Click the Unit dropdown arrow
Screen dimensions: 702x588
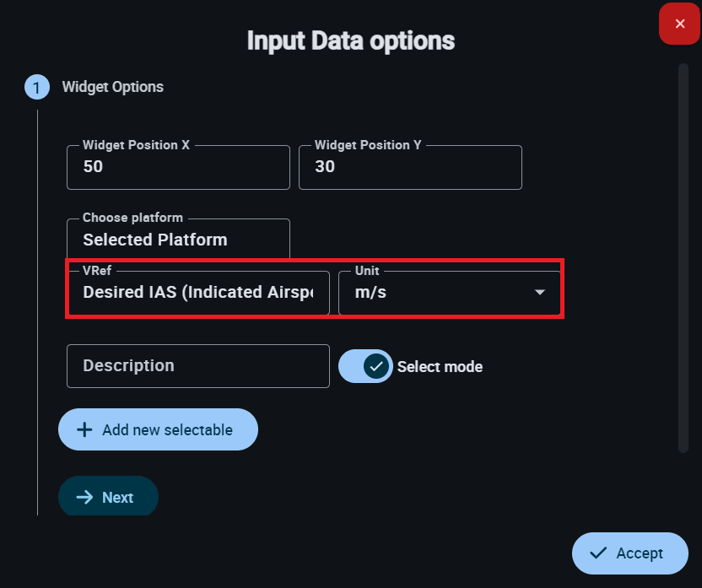(x=540, y=293)
